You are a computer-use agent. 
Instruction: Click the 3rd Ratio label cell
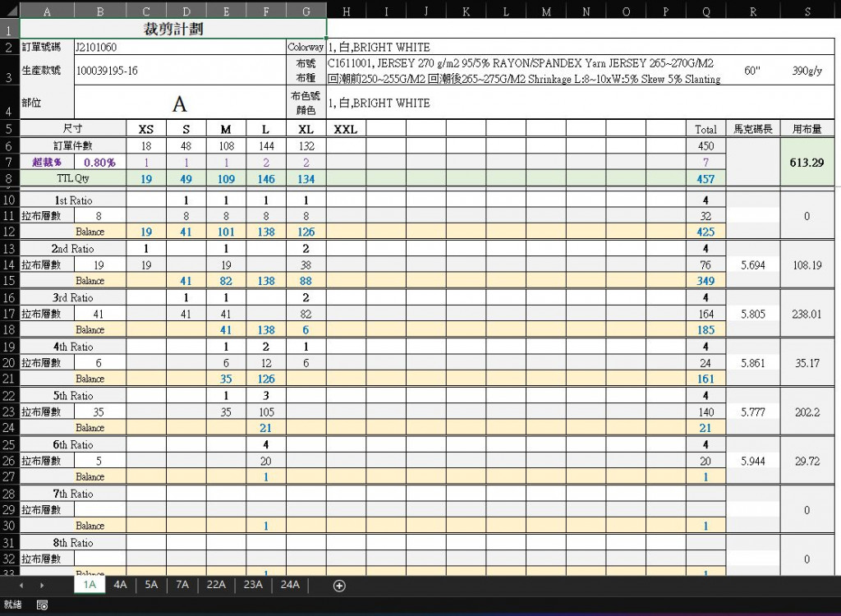pyautogui.click(x=73, y=297)
